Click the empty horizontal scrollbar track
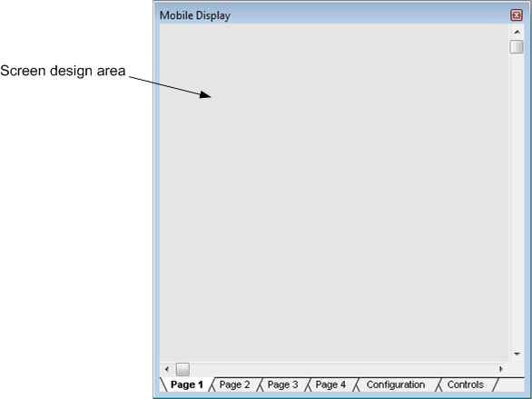The image size is (532, 399). [x=341, y=369]
